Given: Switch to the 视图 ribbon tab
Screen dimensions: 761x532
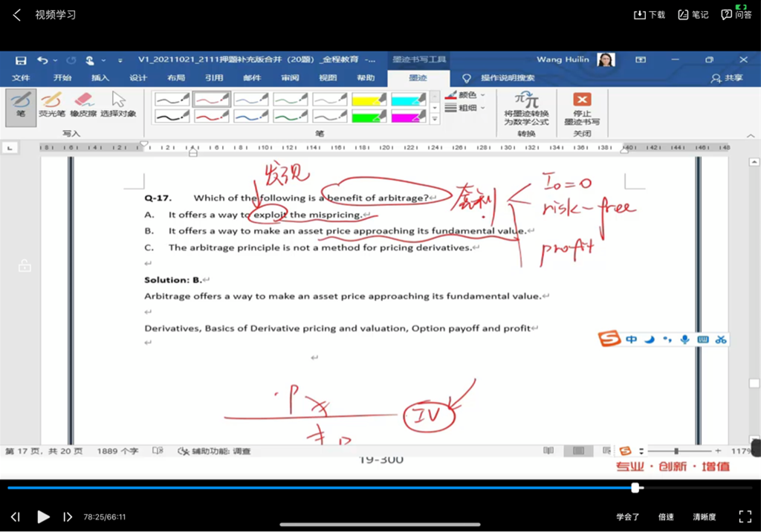Looking at the screenshot, I should (x=328, y=78).
